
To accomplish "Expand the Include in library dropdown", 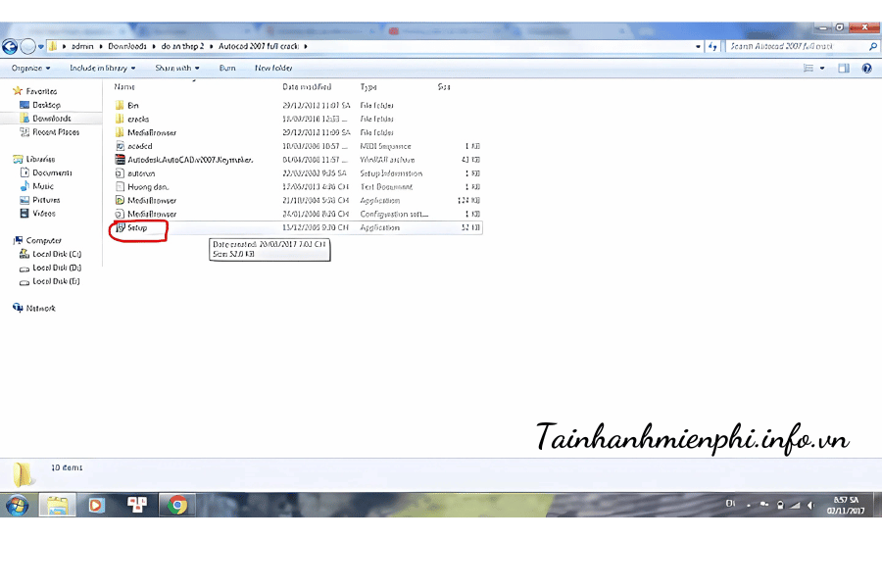I will coord(104,68).
